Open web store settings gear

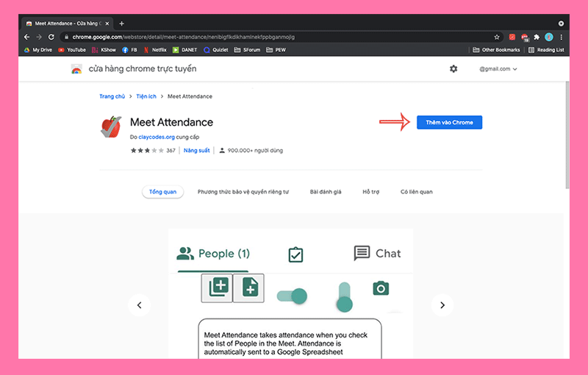coord(453,68)
